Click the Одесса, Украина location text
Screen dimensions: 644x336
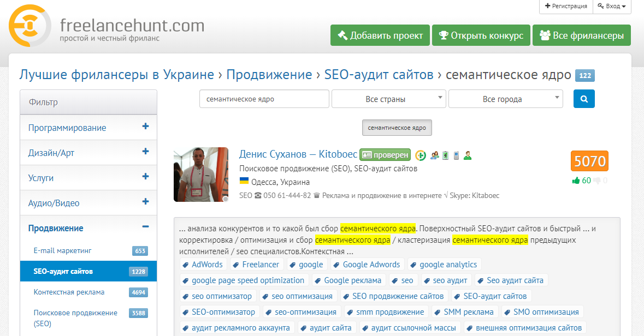(281, 182)
